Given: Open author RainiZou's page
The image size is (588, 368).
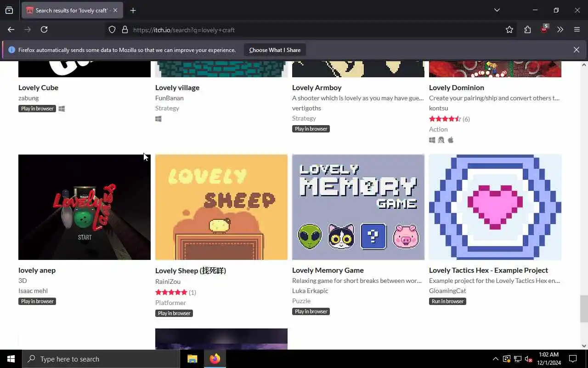Looking at the screenshot, I should pyautogui.click(x=168, y=282).
